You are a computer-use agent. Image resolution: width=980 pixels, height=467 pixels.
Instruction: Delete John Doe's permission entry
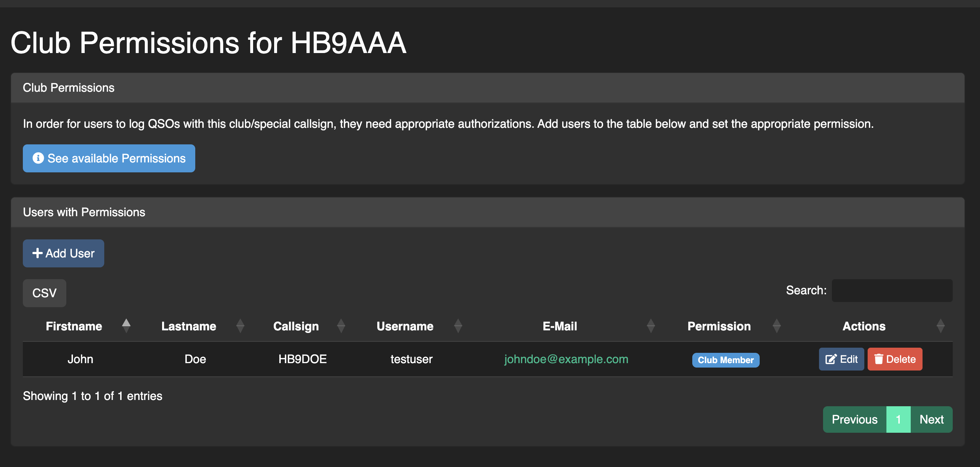click(895, 359)
